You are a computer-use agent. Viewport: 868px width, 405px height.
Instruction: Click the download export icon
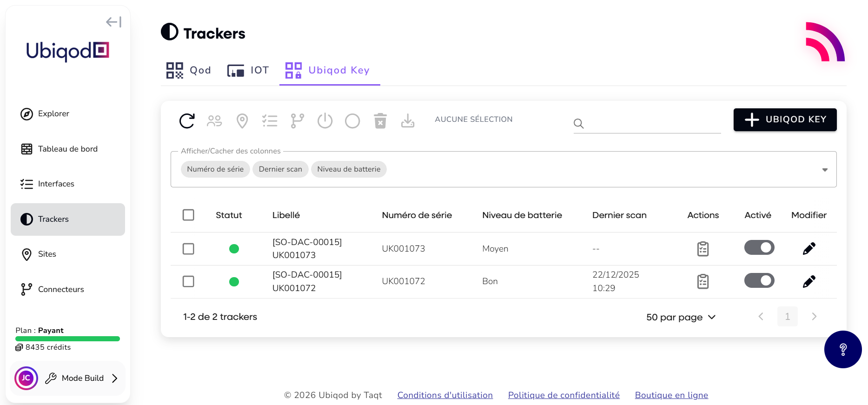408,121
